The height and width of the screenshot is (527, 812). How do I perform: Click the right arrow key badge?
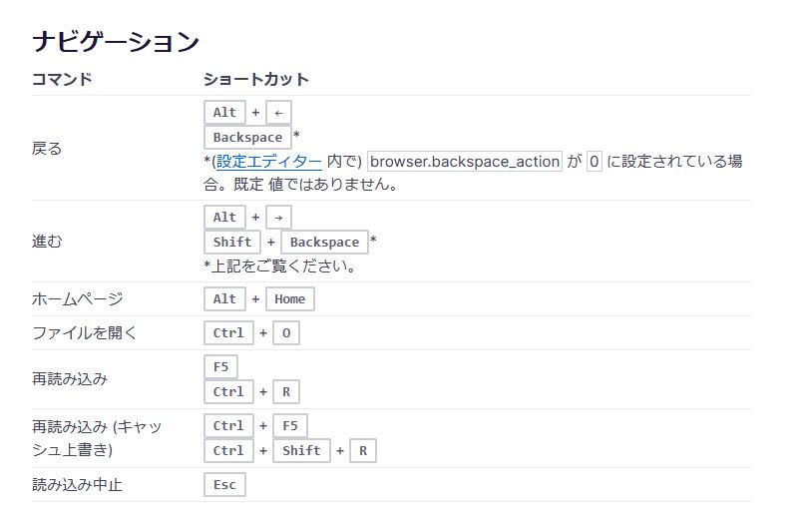click(x=278, y=217)
